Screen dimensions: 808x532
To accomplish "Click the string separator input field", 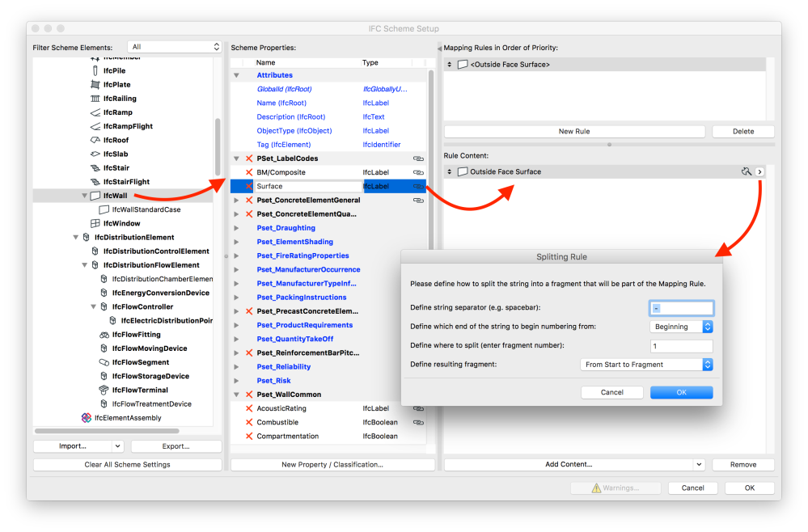I will 681,308.
